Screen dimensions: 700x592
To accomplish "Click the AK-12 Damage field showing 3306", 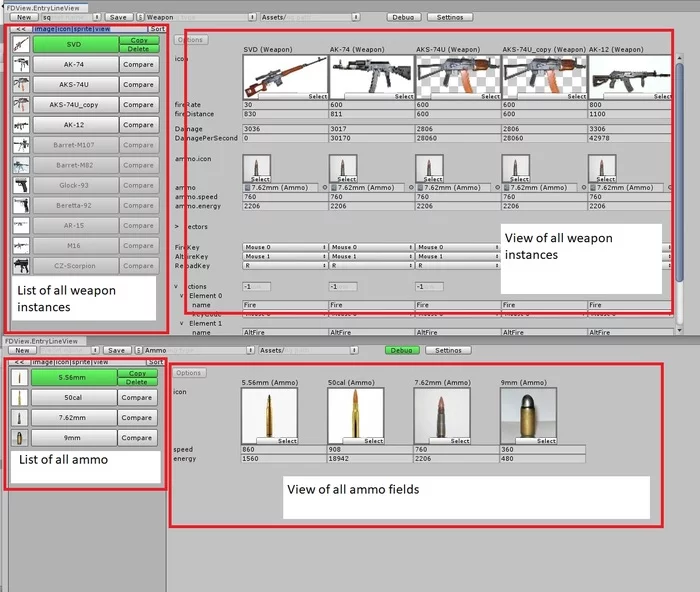I will 630,129.
